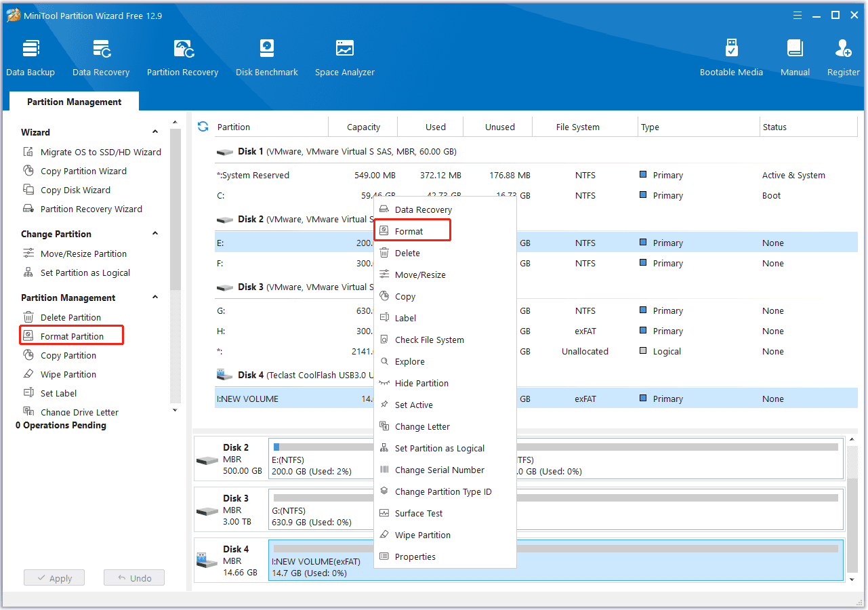This screenshot has height=610, width=868.
Task: Sort by the Status column header
Action: click(809, 127)
